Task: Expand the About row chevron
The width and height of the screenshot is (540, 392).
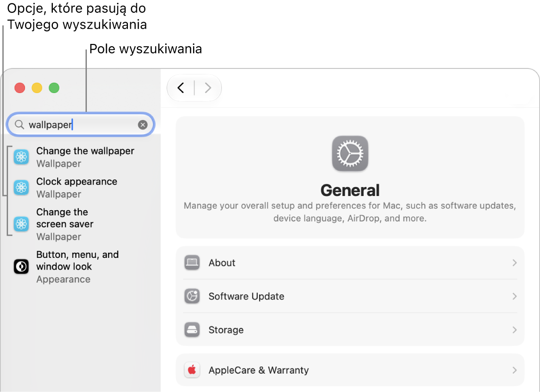Action: pyautogui.click(x=514, y=263)
